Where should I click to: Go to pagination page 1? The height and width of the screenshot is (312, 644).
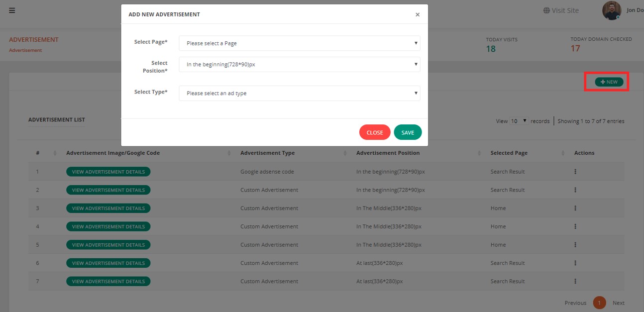point(599,303)
